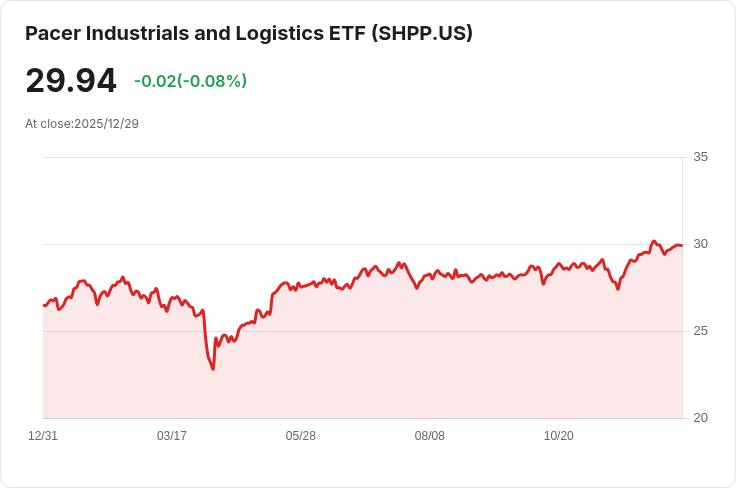Click the final endpoint of the red price line
Viewport: 736px width, 488px height.
682,245
